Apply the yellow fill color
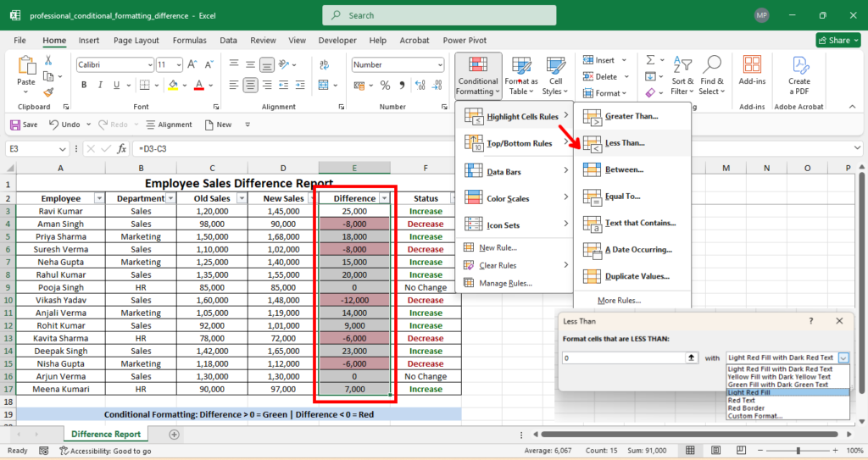The width and height of the screenshot is (868, 460). point(173,85)
